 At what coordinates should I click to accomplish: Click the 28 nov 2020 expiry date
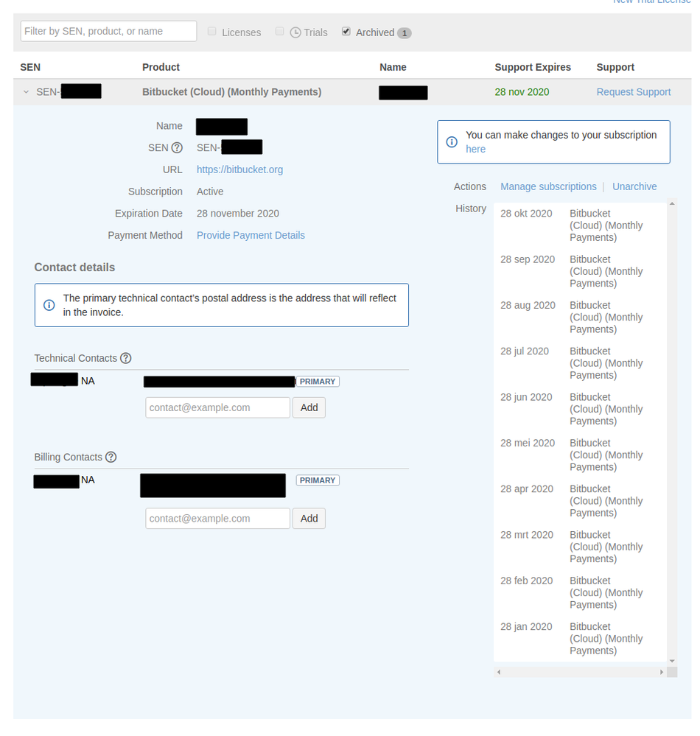point(522,92)
